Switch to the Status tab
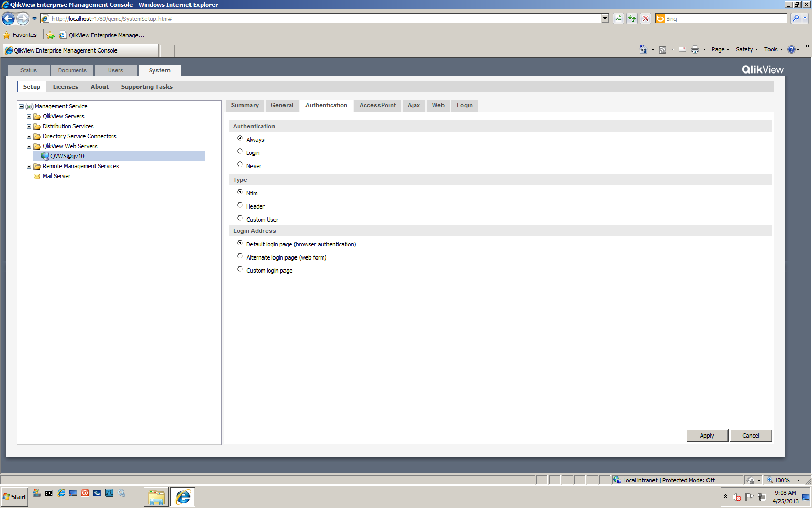Image resolution: width=812 pixels, height=508 pixels. tap(29, 70)
